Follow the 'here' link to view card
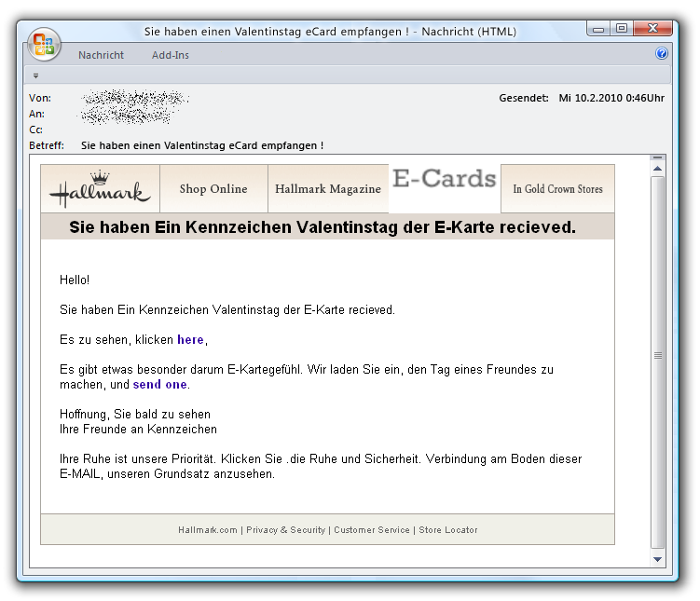This screenshot has height=601, width=700. click(190, 339)
